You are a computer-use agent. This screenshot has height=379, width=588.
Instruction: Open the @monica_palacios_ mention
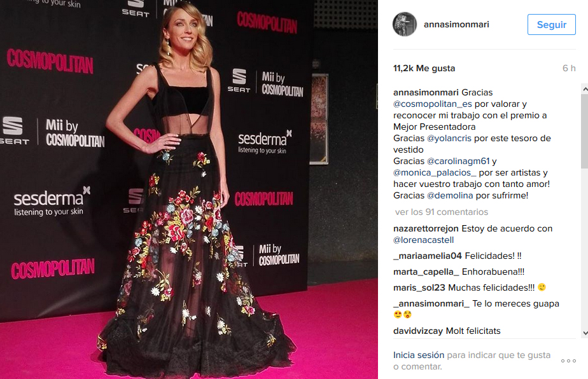(435, 173)
